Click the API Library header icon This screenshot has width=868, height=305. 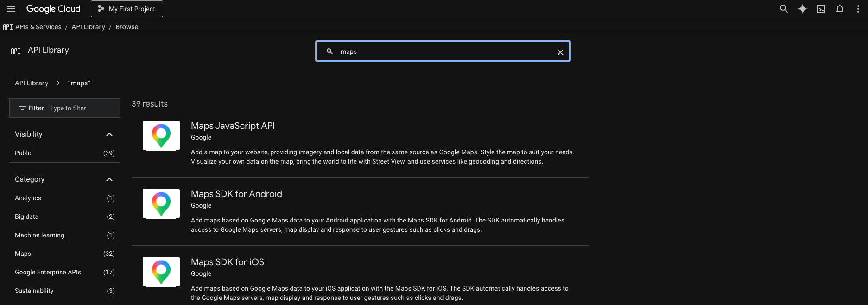16,51
